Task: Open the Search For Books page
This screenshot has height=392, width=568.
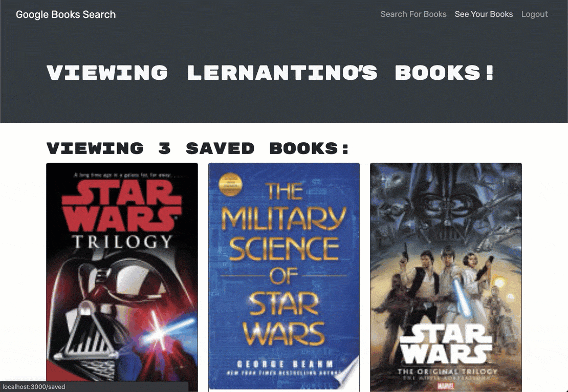Action: [x=413, y=14]
